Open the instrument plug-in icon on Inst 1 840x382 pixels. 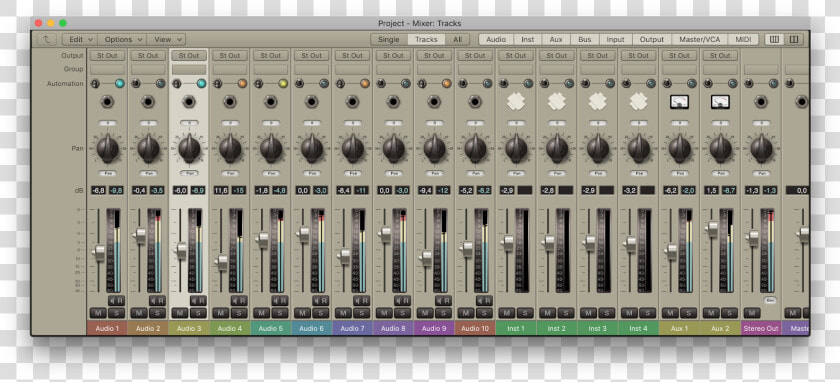click(x=516, y=101)
